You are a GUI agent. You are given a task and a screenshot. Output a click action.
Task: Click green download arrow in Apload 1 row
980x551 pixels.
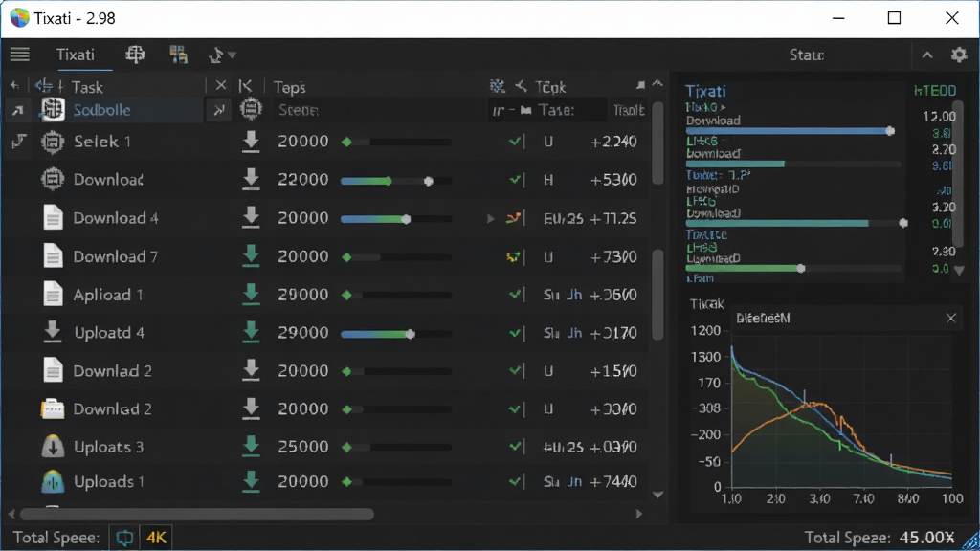251,295
